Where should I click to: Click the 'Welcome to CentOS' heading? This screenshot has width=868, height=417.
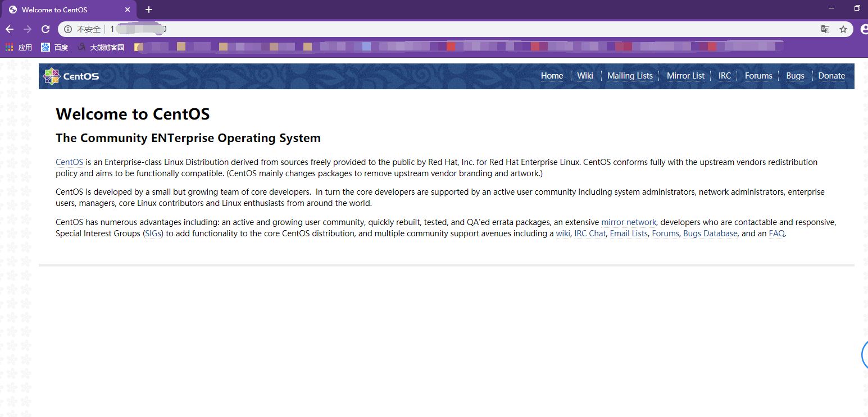(133, 114)
